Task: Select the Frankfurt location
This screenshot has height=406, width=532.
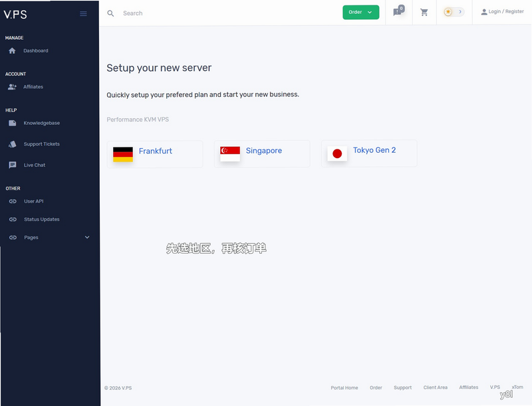Action: pyautogui.click(x=155, y=154)
